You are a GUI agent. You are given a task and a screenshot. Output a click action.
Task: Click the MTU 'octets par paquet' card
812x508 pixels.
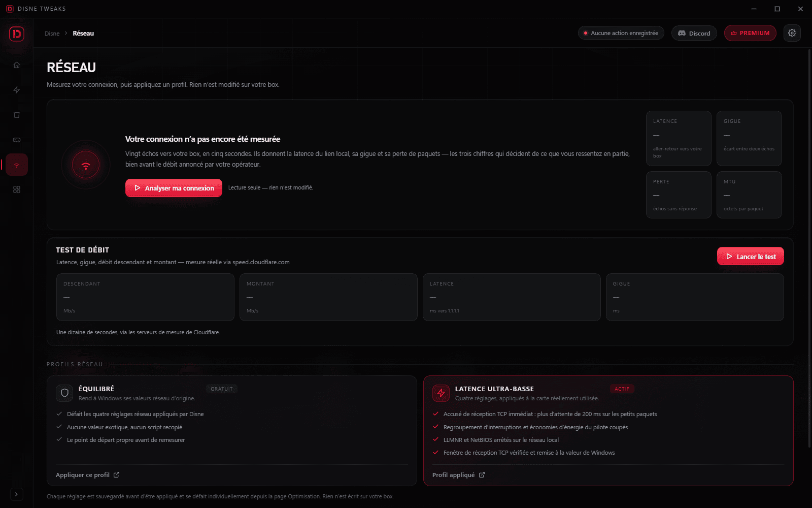749,195
